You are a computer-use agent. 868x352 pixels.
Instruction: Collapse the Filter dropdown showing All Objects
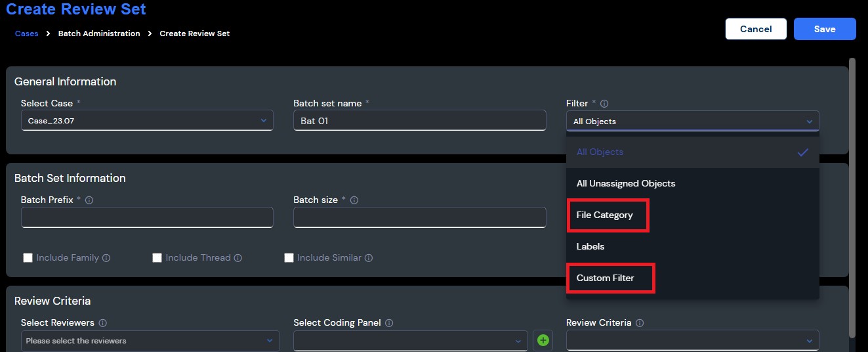692,121
